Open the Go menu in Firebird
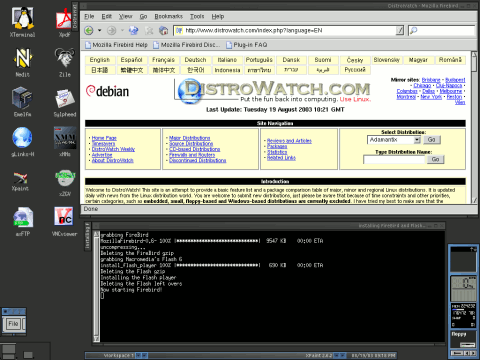480x360 pixels. 143,16
